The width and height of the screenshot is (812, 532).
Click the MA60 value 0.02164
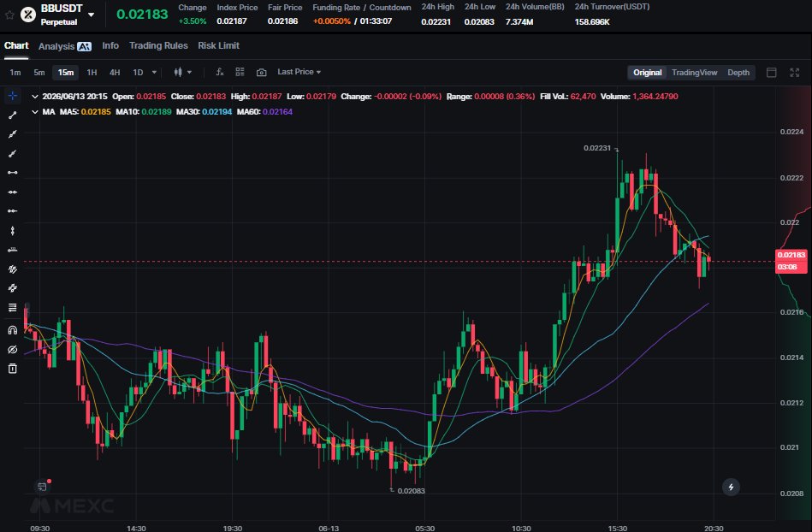277,112
